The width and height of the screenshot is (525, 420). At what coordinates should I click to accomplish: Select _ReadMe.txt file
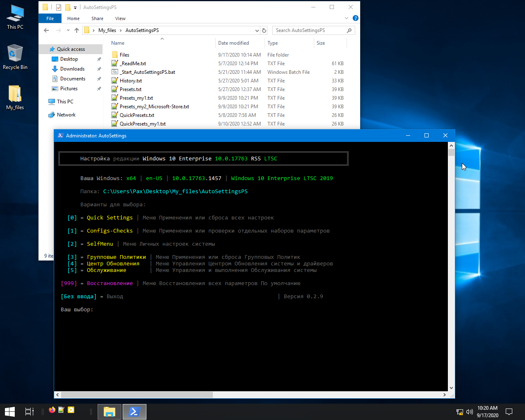pyautogui.click(x=132, y=64)
